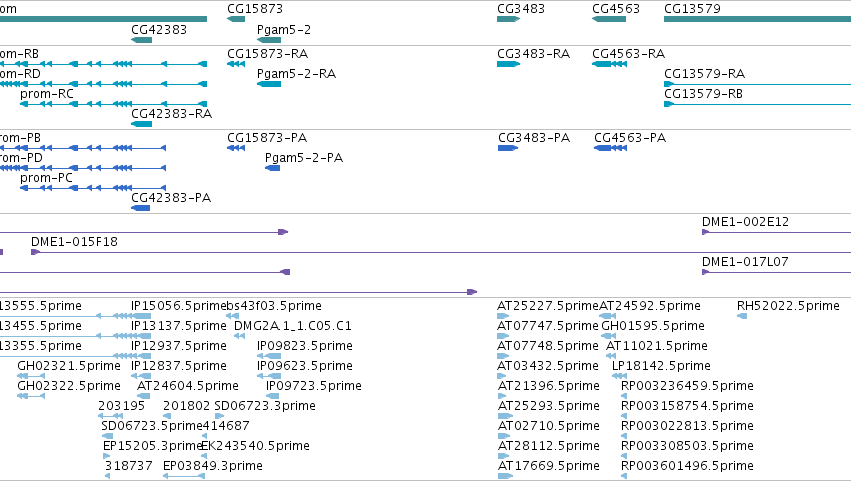Open the IP09623.5prime EST label
The height and width of the screenshot is (481, 851).
coord(305,366)
